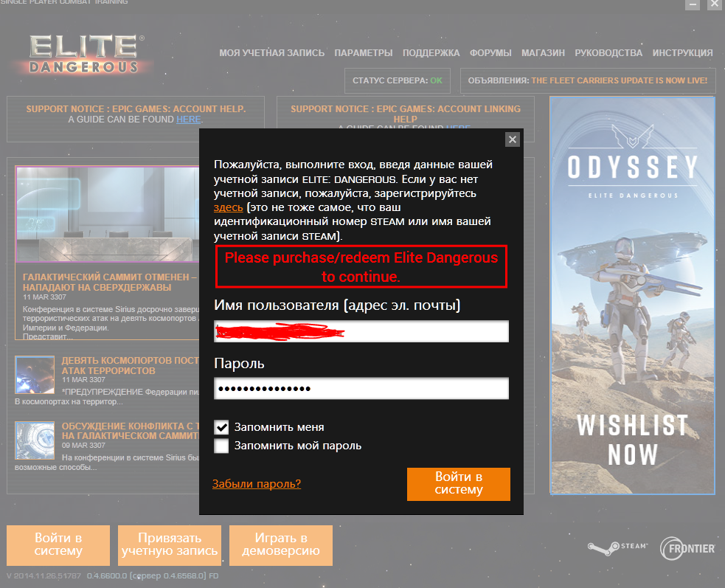
Task: Focus the username email input field
Action: coord(361,331)
